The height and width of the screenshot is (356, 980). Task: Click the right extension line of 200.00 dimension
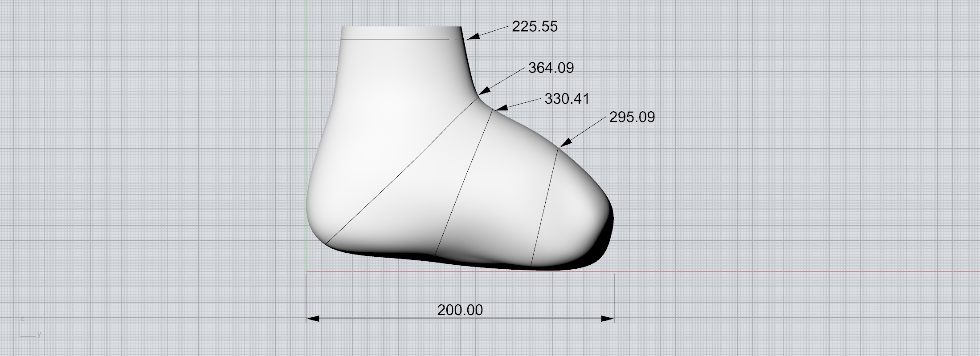[x=614, y=294]
